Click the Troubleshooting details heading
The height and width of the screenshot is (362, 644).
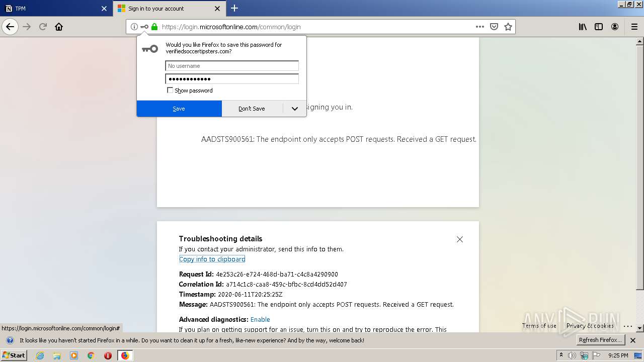coord(220,239)
